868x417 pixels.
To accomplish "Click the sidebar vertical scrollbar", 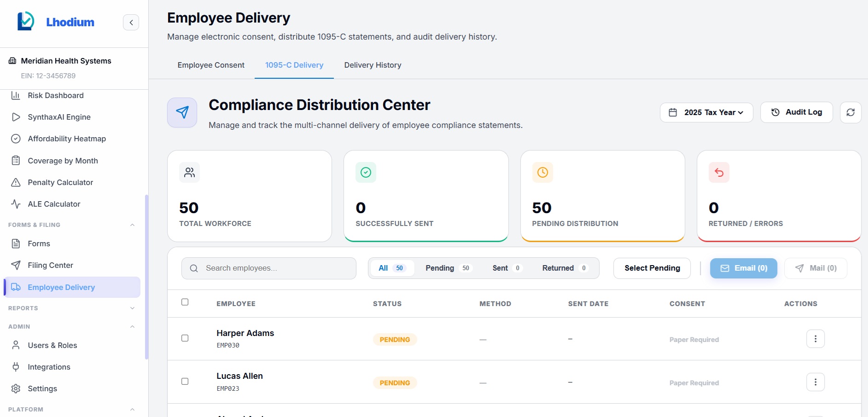I will pyautogui.click(x=146, y=276).
